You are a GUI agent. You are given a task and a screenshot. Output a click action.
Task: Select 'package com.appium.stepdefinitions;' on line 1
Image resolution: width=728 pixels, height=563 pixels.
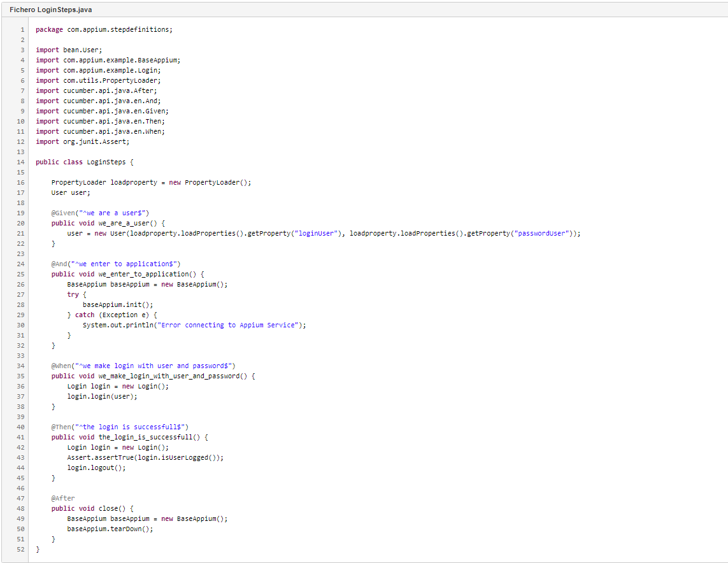[x=104, y=29]
